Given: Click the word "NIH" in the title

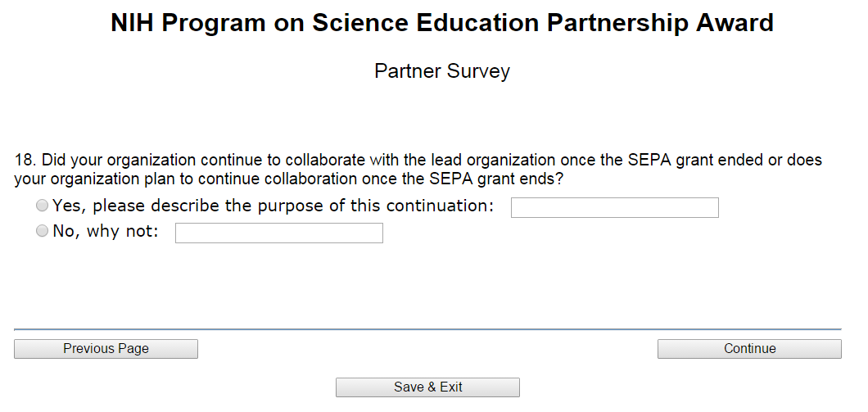Looking at the screenshot, I should pyautogui.click(x=133, y=24).
